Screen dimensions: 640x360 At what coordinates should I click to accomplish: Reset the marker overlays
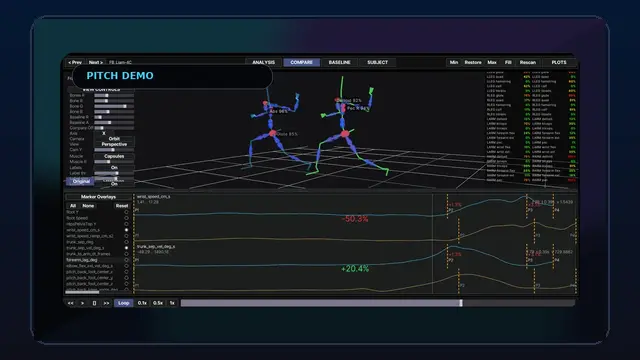tap(122, 206)
